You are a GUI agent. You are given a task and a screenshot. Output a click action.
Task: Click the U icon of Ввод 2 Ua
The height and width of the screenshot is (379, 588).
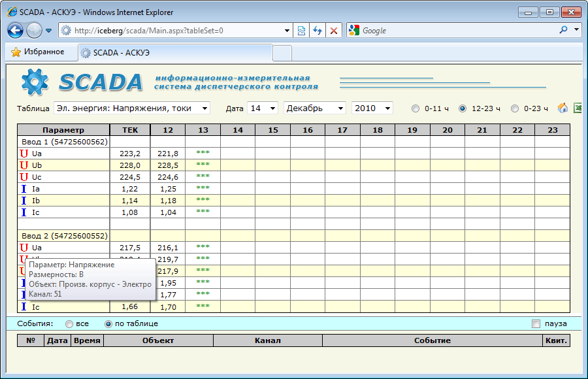[x=24, y=248]
